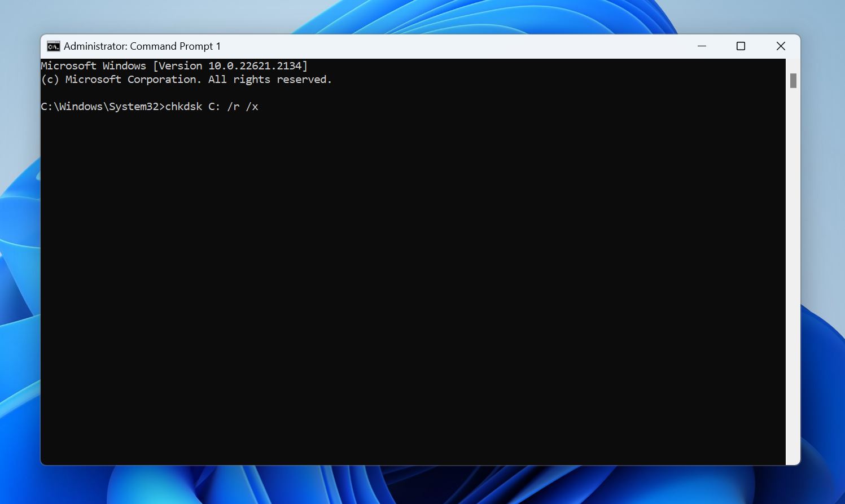Close the Command Prompt window
Viewport: 845px width, 504px height.
tap(781, 46)
